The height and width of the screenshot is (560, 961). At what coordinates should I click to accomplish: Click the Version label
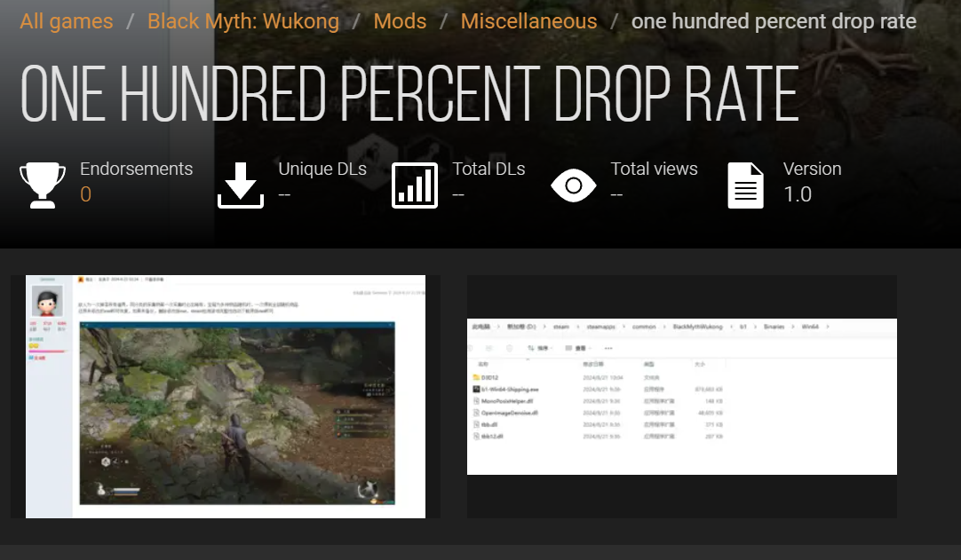812,169
